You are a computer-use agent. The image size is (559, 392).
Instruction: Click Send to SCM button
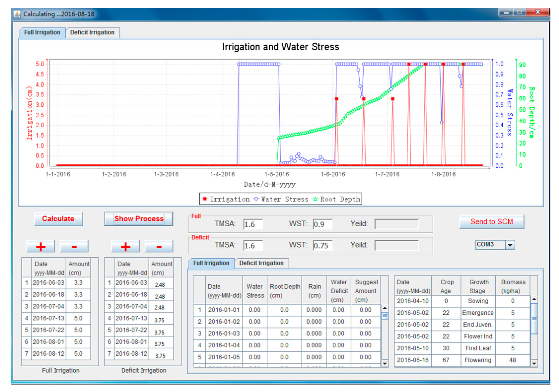click(x=491, y=222)
